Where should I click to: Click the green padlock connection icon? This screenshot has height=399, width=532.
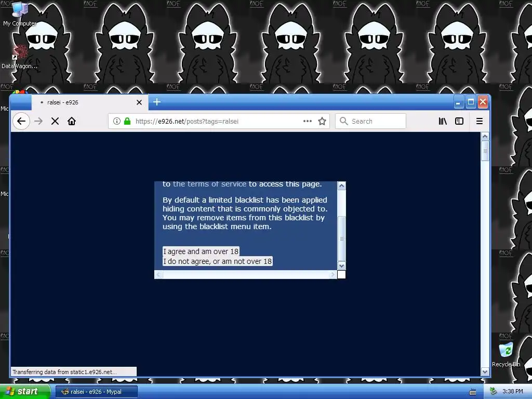127,121
